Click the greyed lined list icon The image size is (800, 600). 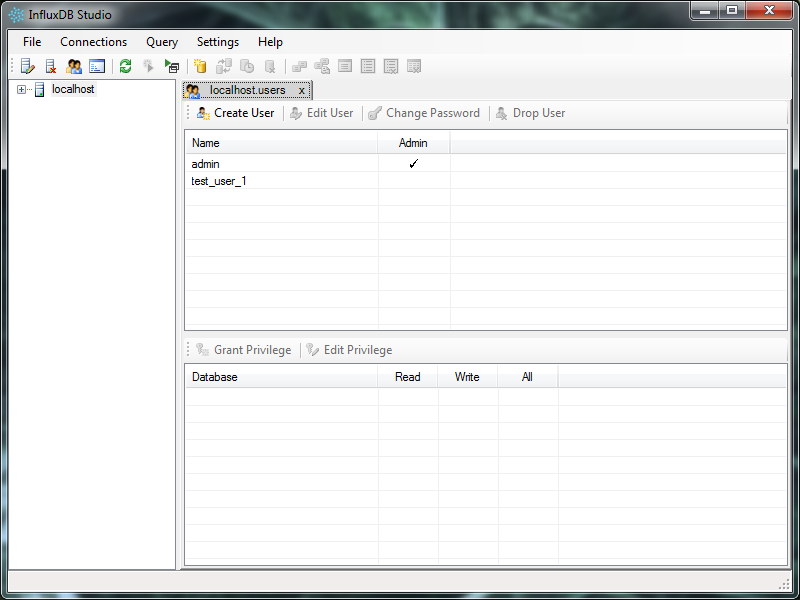tap(368, 66)
